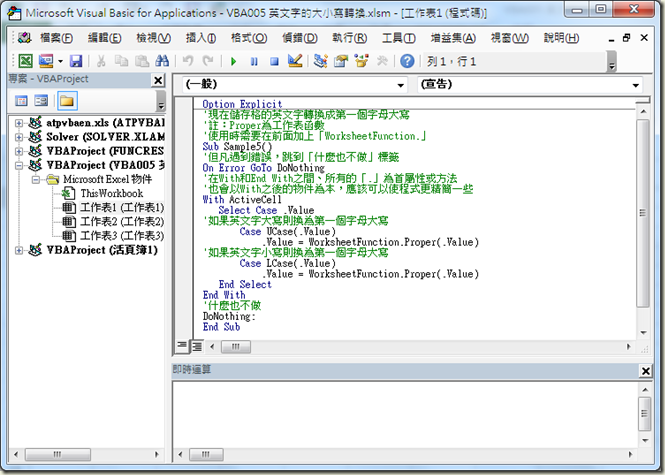Click the Reset stop icon
This screenshot has height=475, width=665.
(x=274, y=61)
